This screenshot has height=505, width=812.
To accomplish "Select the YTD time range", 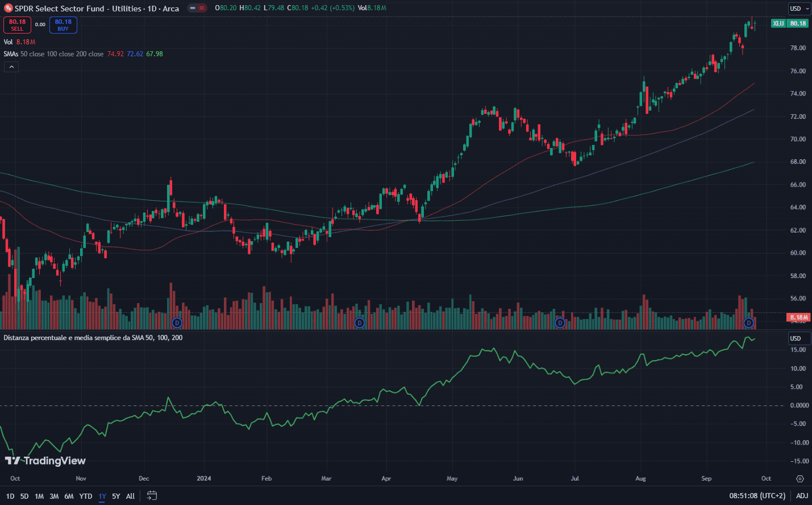I will coord(86,496).
